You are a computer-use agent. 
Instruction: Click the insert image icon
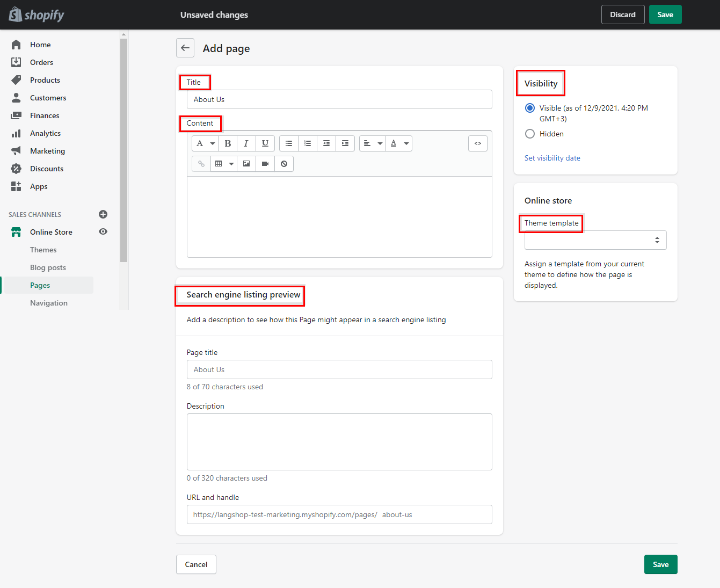246,164
